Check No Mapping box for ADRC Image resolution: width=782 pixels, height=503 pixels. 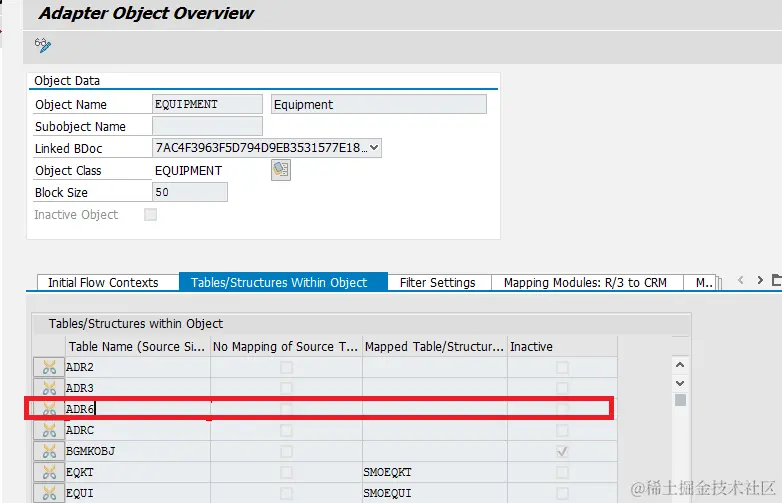click(x=286, y=430)
